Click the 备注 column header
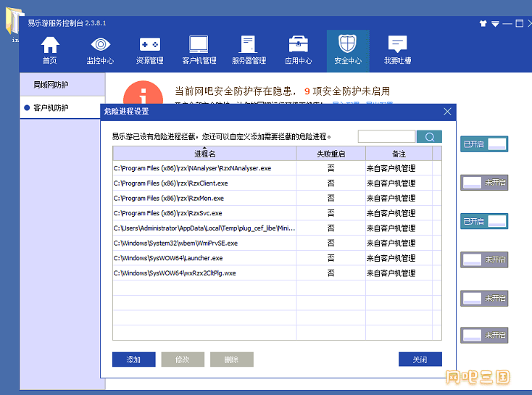 [x=399, y=154]
